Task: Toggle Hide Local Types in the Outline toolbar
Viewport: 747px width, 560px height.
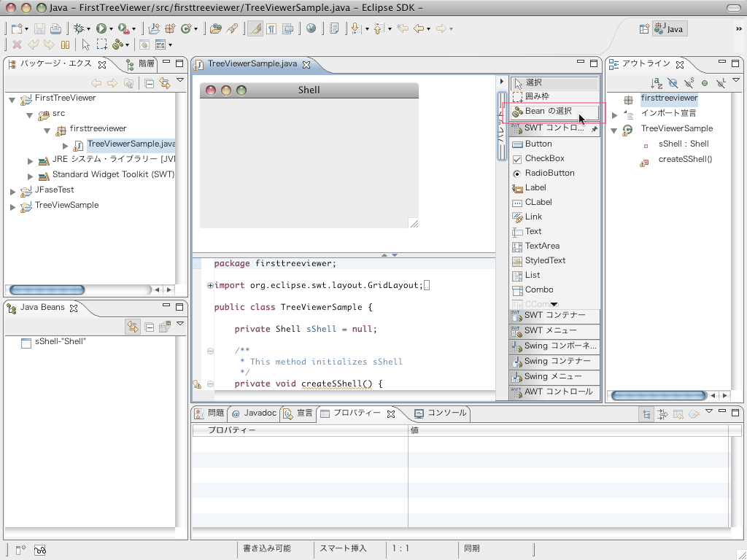Action: (721, 83)
